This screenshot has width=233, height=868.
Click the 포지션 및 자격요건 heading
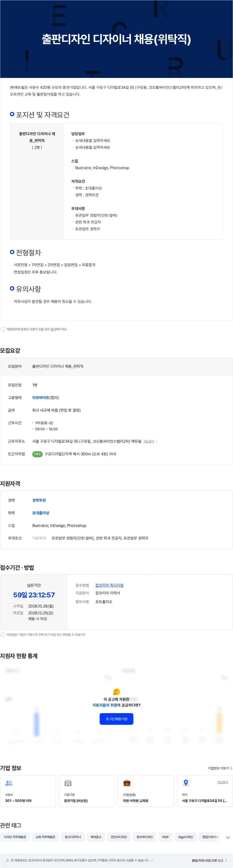(x=43, y=115)
